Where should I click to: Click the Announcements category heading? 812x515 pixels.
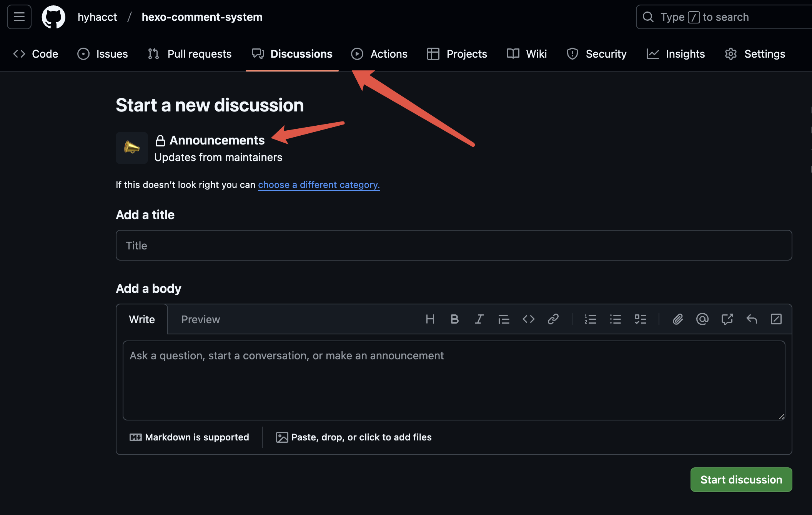point(217,140)
